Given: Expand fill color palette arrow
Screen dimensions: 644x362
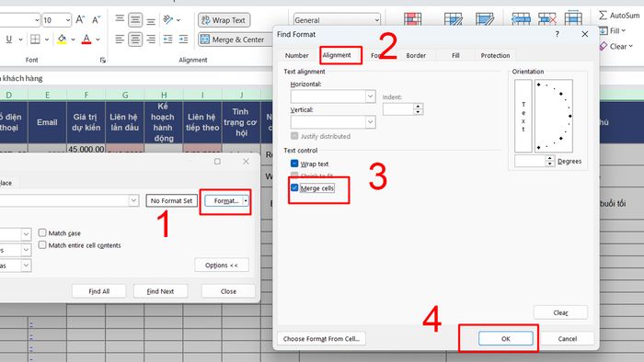Looking at the screenshot, I should click(73, 40).
